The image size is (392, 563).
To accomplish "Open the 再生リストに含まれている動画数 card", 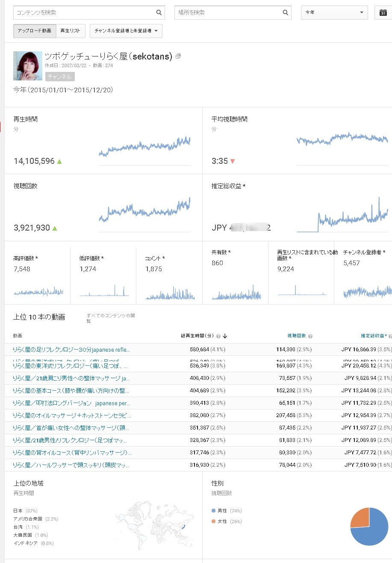I will coord(301,273).
